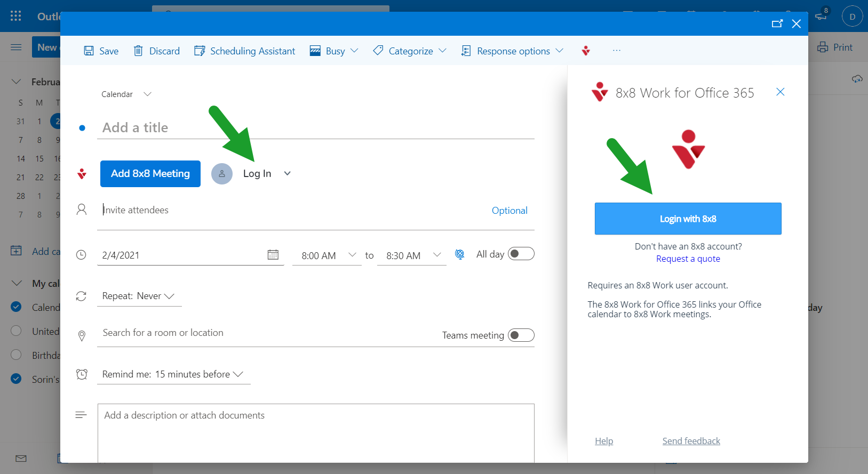Click the time zone globe icon
The height and width of the screenshot is (474, 868).
460,254
